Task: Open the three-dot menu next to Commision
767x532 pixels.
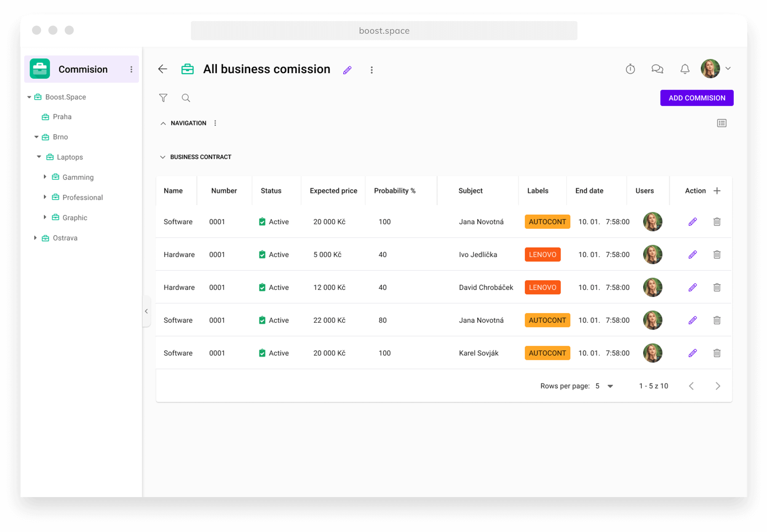Action: (131, 69)
